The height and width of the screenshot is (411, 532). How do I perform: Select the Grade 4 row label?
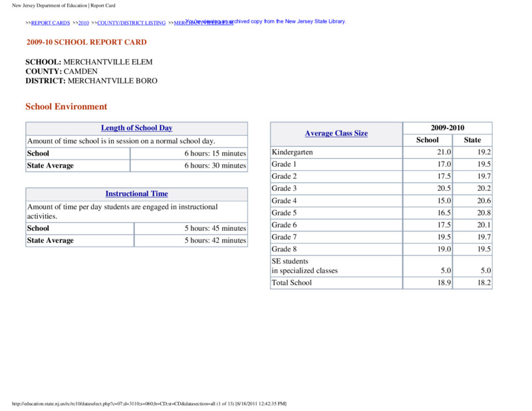284,201
